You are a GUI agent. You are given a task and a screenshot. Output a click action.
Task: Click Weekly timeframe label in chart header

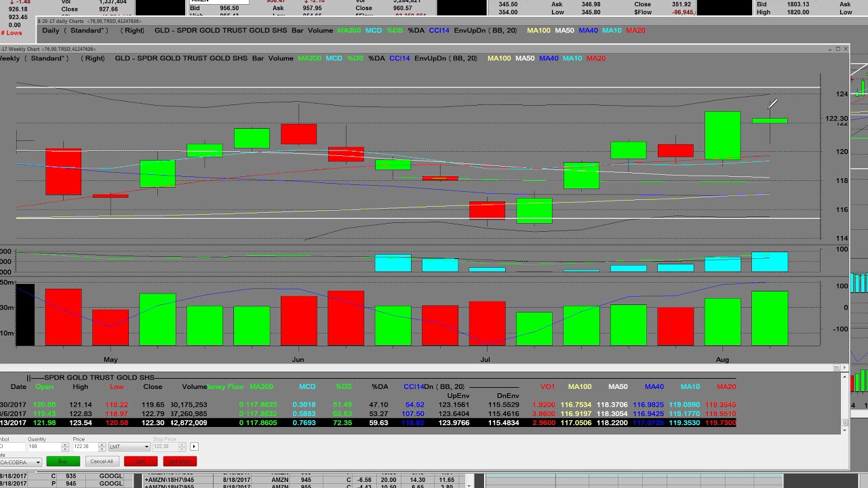point(10,58)
